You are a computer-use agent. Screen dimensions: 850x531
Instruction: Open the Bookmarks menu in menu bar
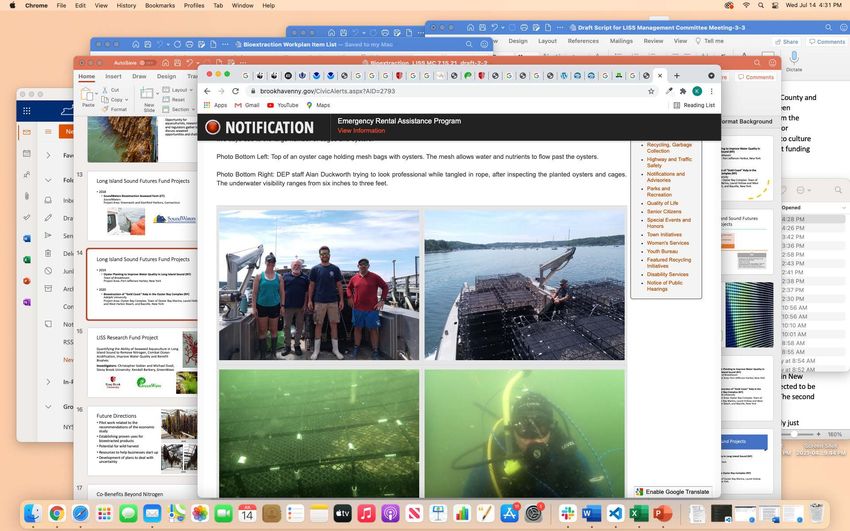pyautogui.click(x=160, y=5)
